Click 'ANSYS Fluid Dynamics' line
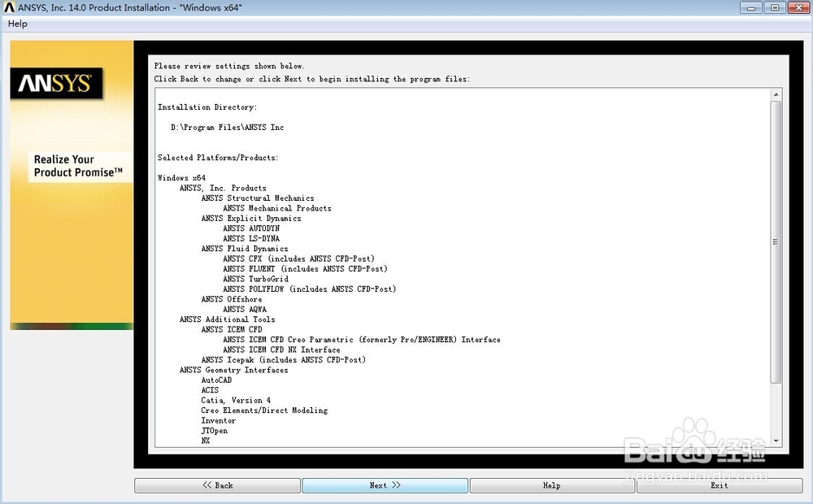Image resolution: width=813 pixels, height=504 pixels. [245, 249]
